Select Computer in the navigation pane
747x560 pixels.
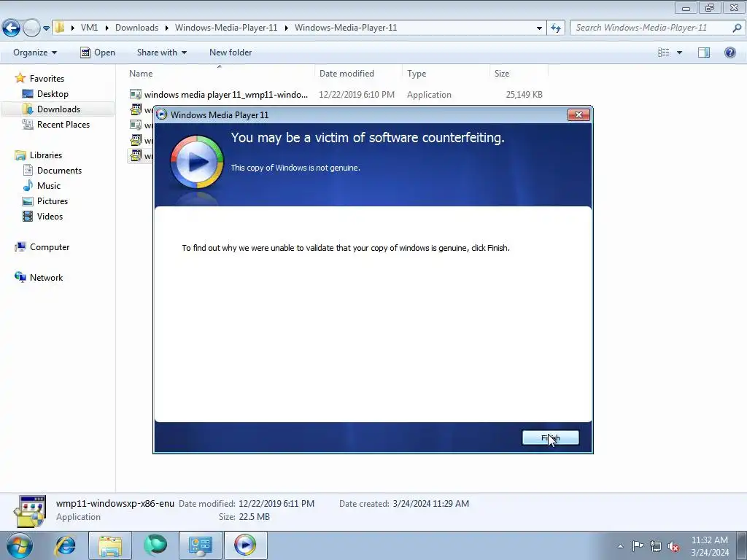[x=50, y=247]
